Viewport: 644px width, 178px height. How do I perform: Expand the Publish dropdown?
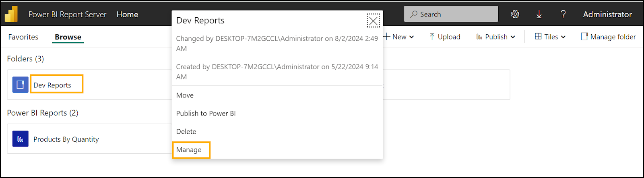point(496,37)
